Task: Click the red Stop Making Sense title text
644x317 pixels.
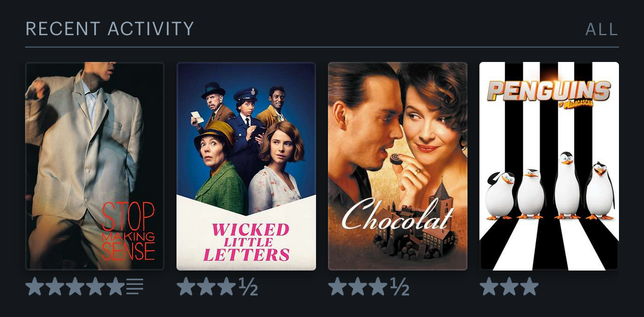Action: point(128,231)
